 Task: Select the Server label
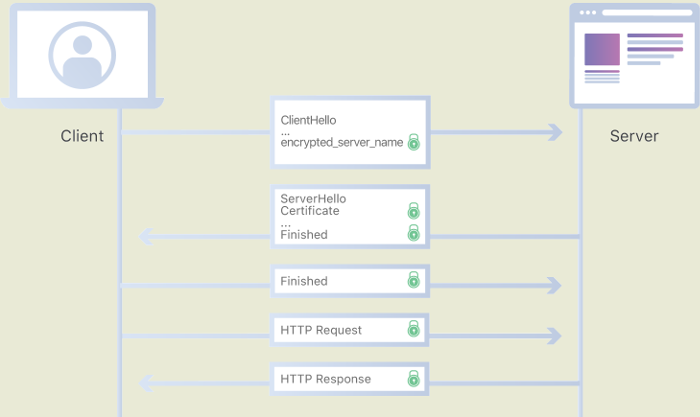(634, 136)
